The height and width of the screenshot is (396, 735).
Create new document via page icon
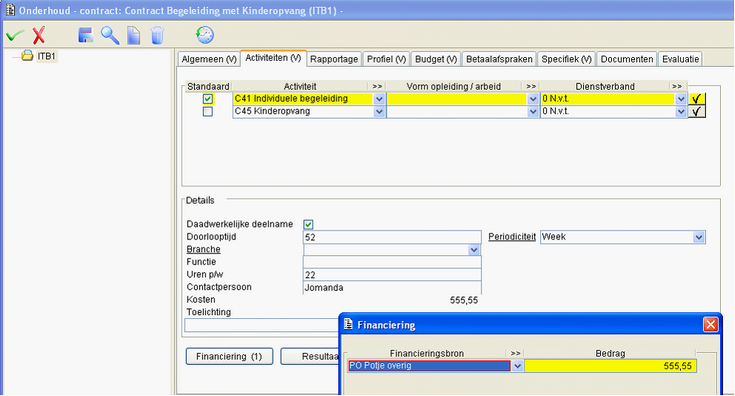(134, 35)
